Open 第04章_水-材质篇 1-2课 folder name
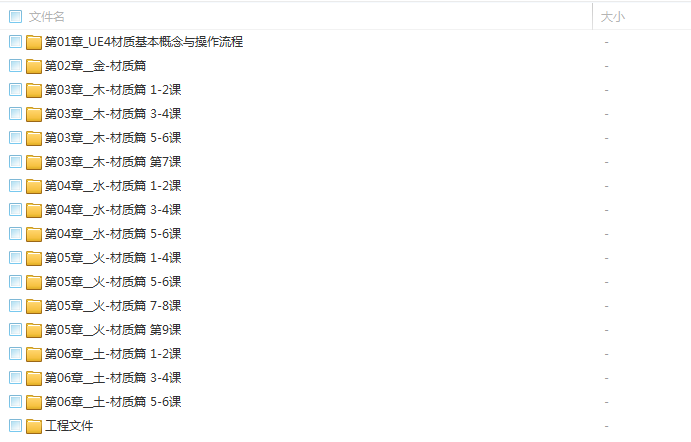Viewport: 691px width, 442px height. [113, 186]
